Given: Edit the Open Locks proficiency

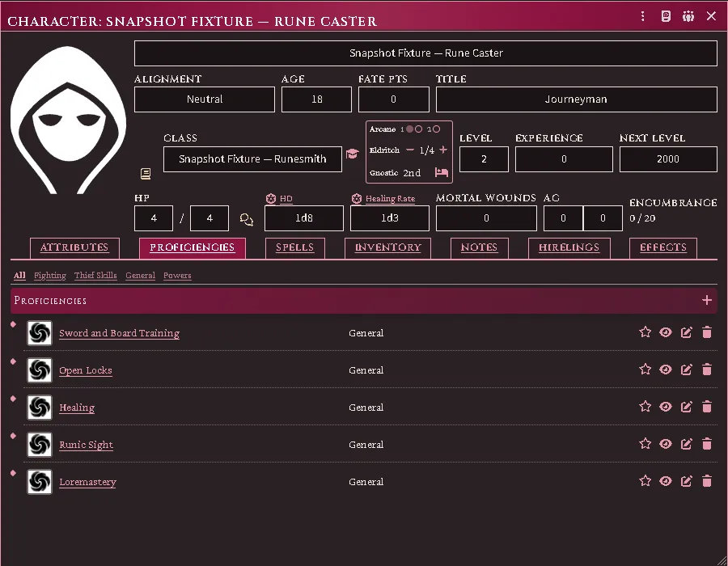Looking at the screenshot, I should [x=686, y=370].
